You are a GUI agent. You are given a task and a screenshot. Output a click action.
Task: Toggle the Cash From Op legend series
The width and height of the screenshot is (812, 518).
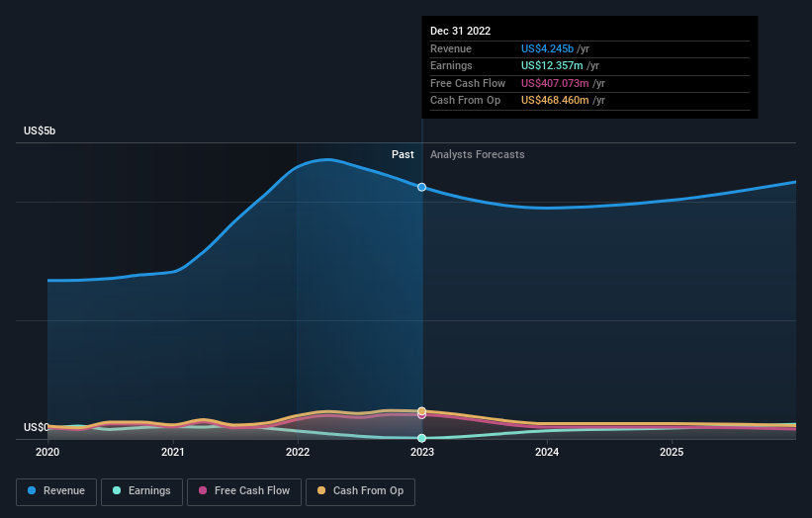(x=360, y=491)
